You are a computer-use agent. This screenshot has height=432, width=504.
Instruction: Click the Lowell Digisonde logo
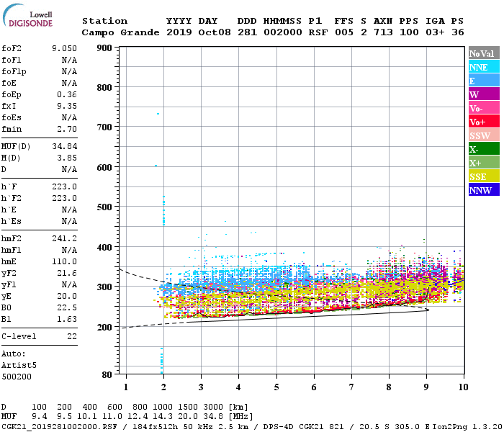tap(27, 15)
